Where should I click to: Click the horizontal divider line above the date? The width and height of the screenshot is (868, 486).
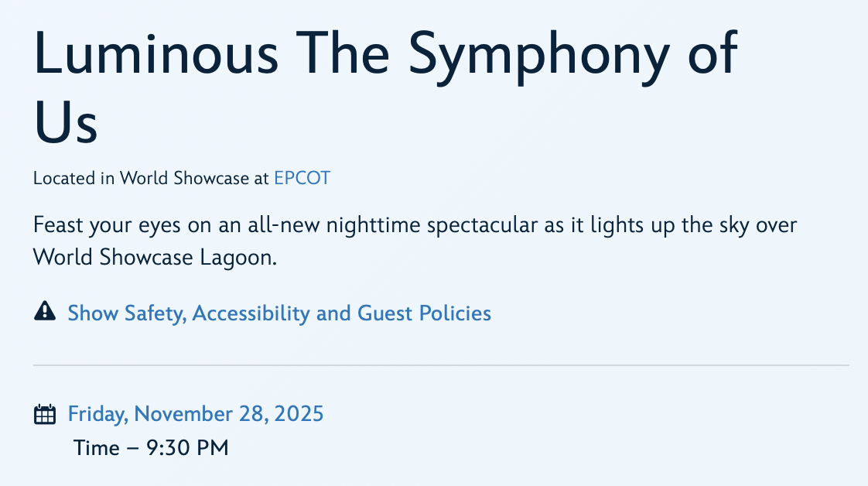(441, 364)
